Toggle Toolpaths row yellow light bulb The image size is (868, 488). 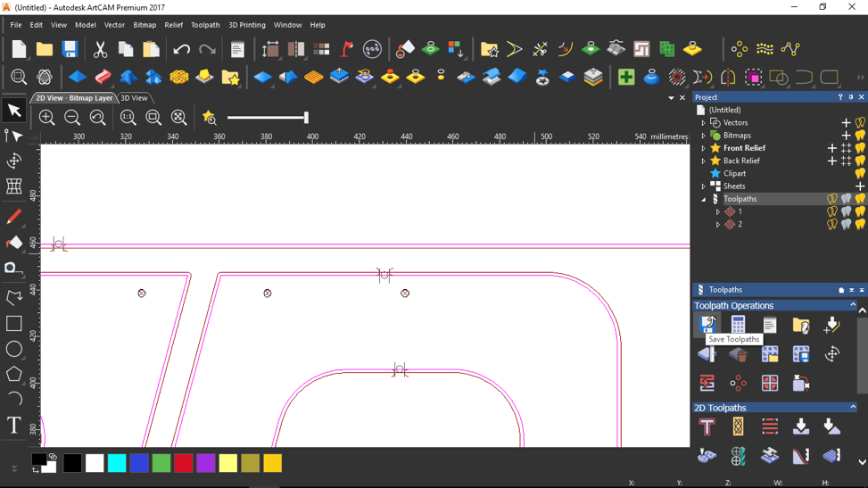tap(860, 199)
